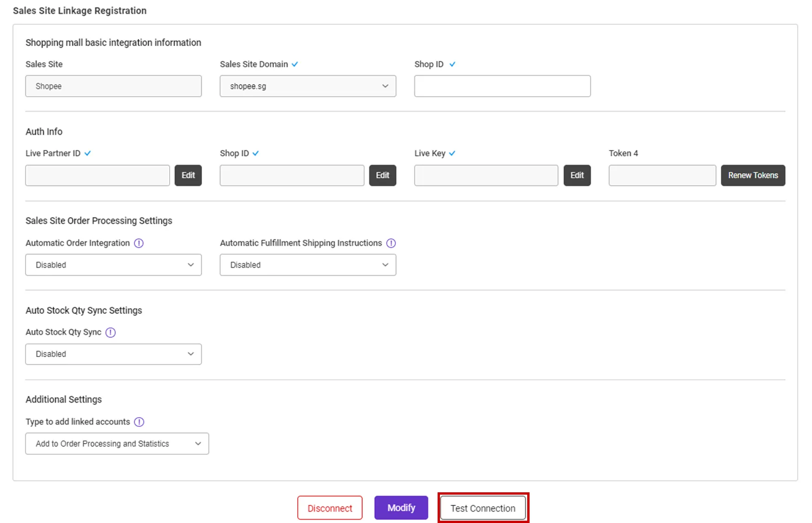Click info icon next to Auto Stock Qty Sync
The width and height of the screenshot is (812, 523).
pos(111,332)
